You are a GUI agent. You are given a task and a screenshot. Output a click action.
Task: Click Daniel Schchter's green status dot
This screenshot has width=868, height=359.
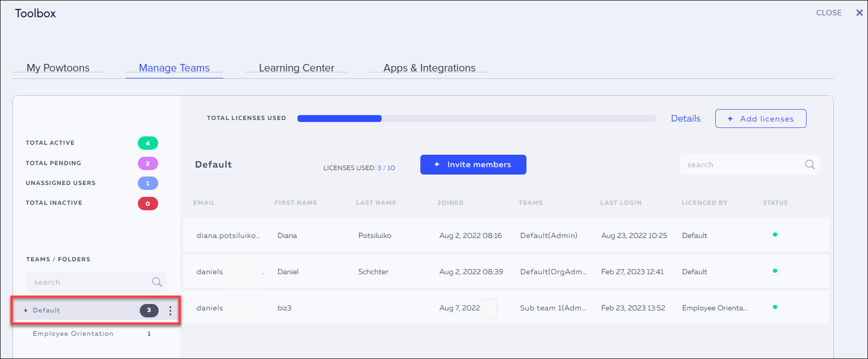click(x=775, y=271)
